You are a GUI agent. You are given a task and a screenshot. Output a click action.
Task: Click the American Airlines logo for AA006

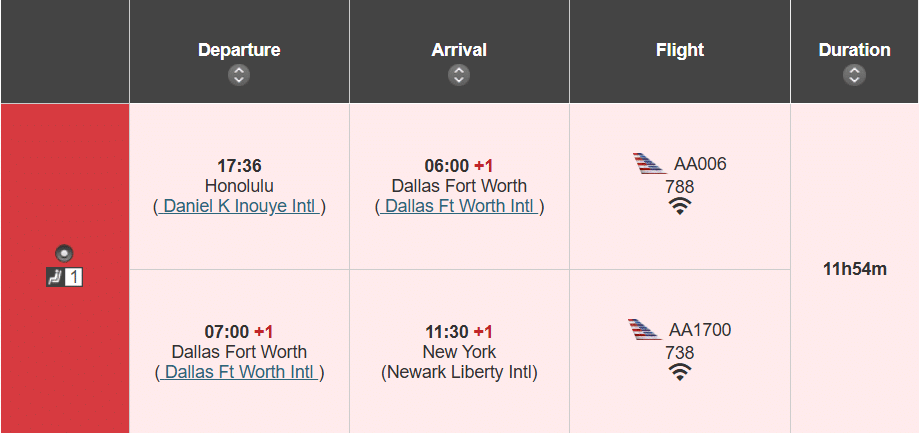650,164
